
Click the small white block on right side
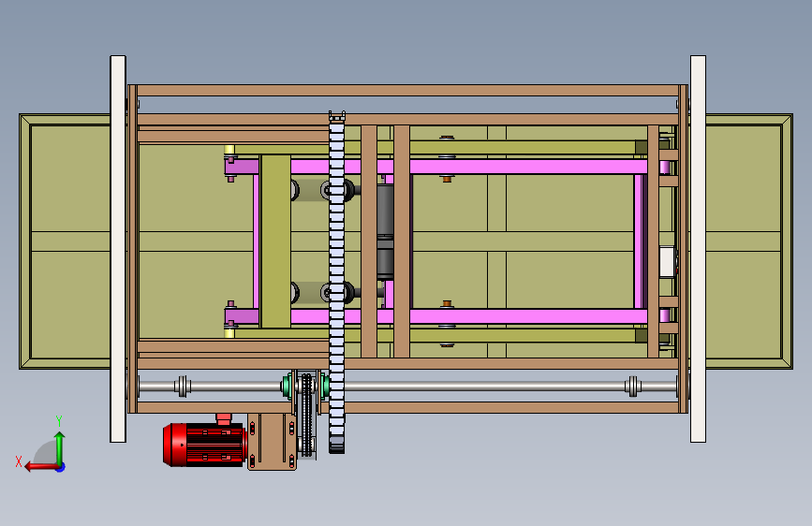click(x=667, y=262)
